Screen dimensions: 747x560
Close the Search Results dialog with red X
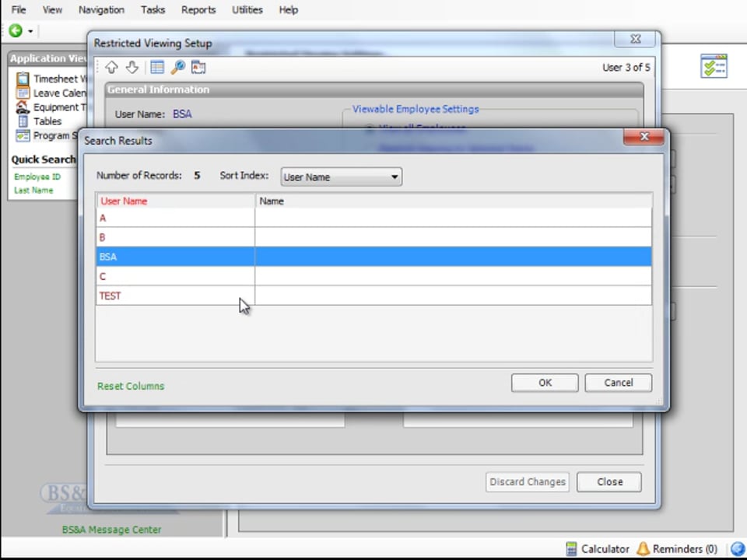click(x=644, y=137)
